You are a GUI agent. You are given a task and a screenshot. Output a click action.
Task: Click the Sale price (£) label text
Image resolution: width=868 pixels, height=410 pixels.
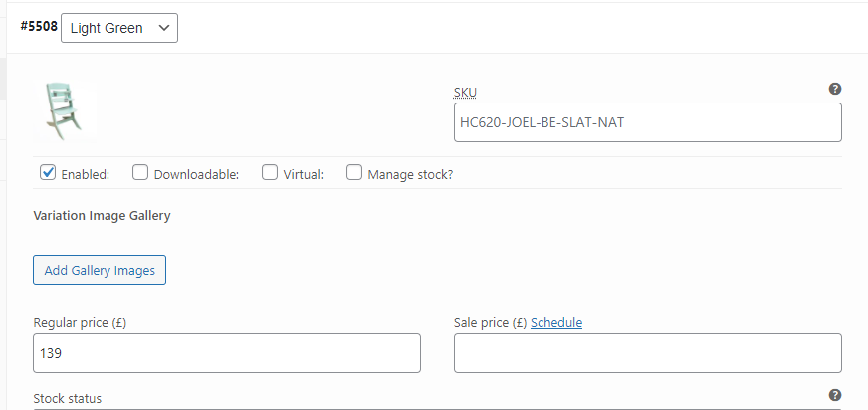(x=490, y=322)
